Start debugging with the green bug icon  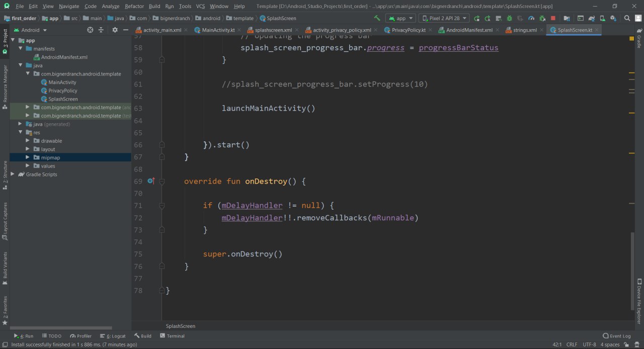[509, 18]
